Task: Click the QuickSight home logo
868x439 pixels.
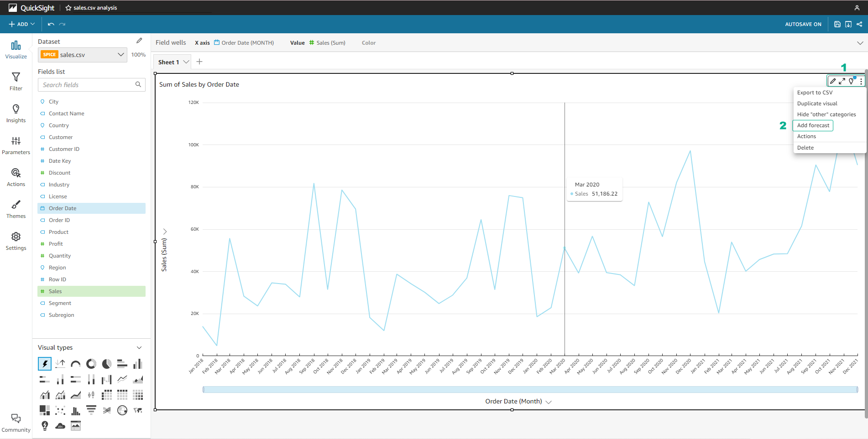Action: (x=31, y=8)
